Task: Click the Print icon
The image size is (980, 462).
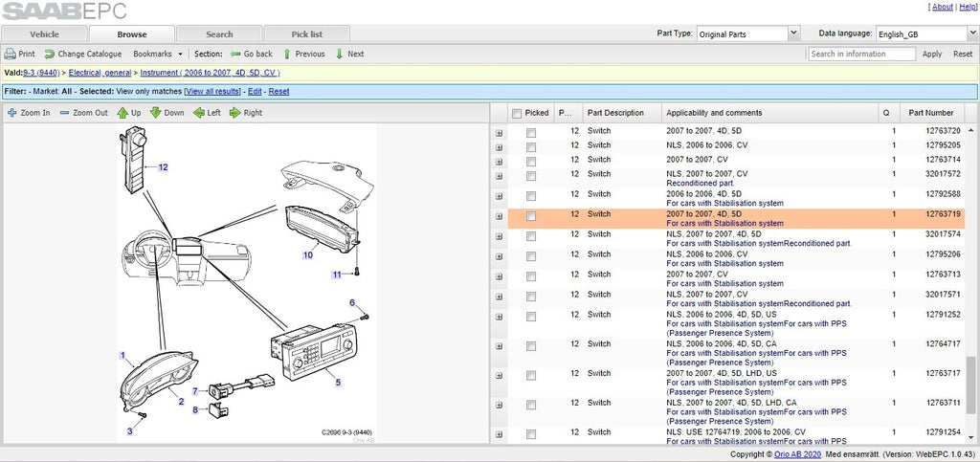Action: 10,55
